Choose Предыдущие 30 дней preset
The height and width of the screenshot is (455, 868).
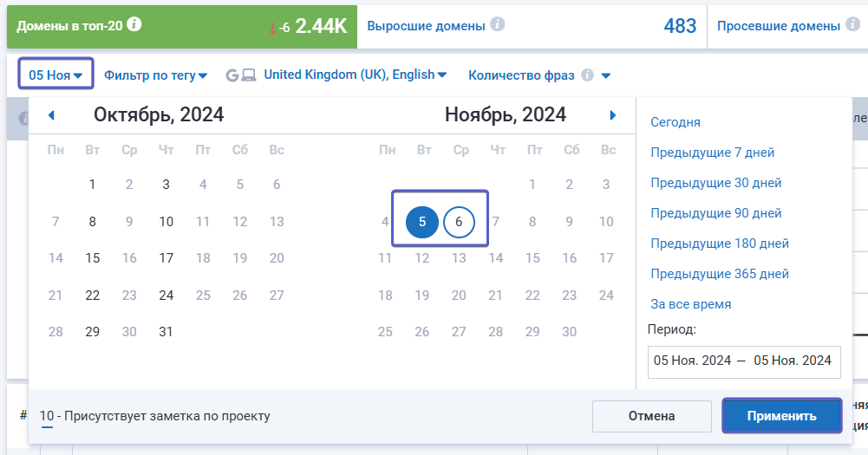[x=716, y=183]
